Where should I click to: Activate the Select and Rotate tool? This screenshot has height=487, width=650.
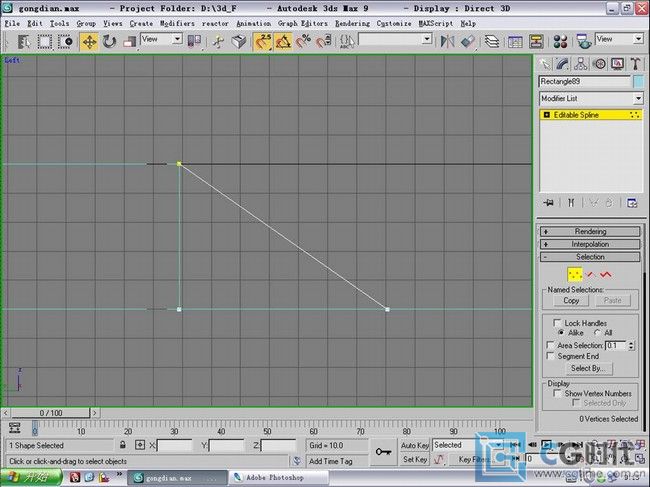pos(109,41)
